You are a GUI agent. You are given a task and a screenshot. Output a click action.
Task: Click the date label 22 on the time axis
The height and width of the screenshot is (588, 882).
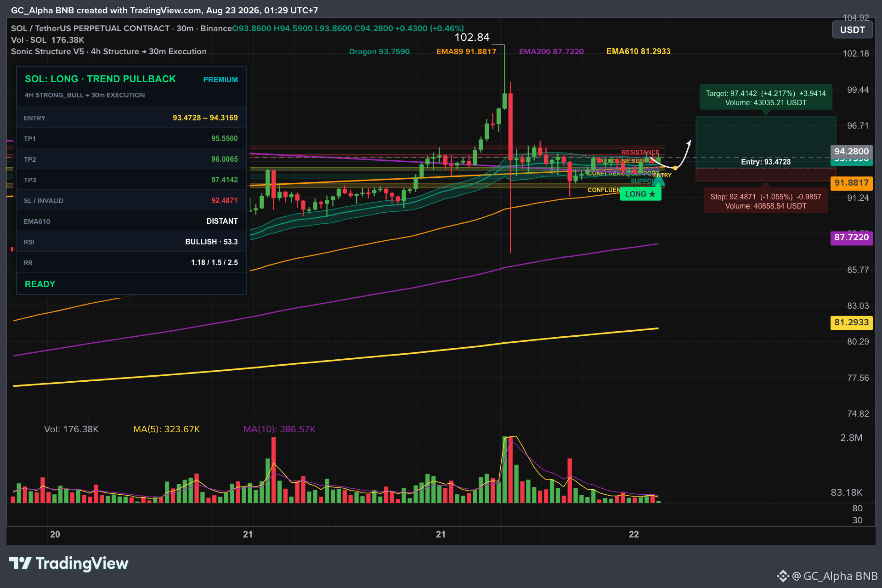(634, 534)
